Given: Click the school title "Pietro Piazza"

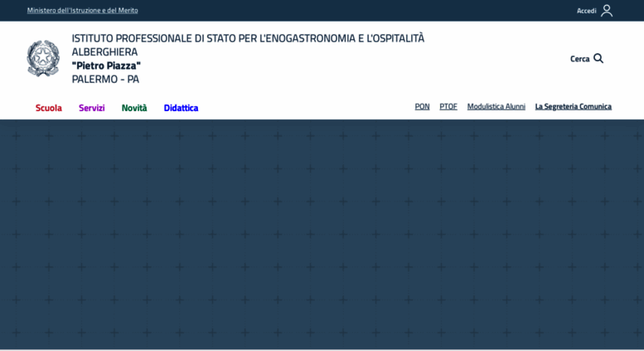Looking at the screenshot, I should 106,66.
